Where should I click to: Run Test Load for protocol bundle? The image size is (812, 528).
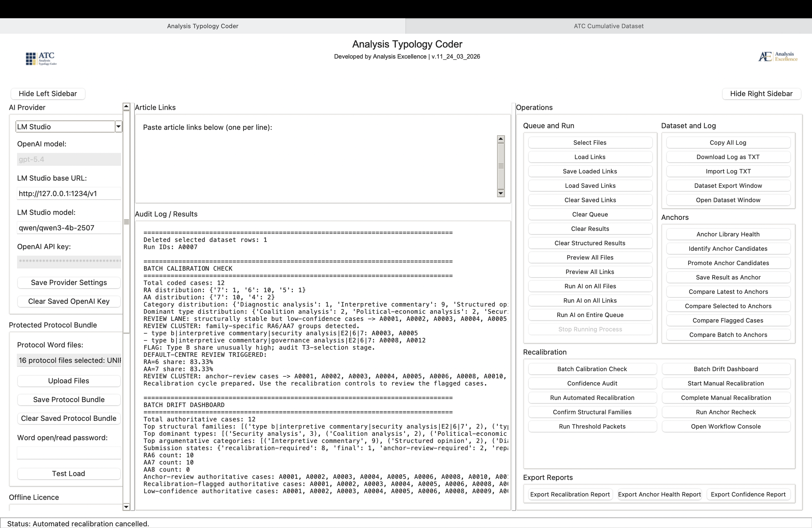[x=69, y=473]
